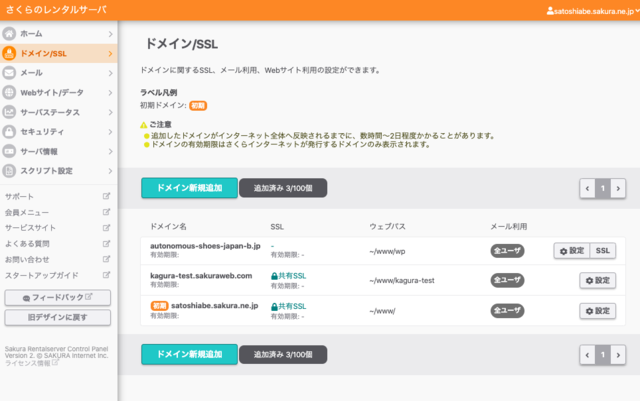
Task: Click SSL button for autonomous-shoes-japan-b.jp
Action: [x=603, y=250]
